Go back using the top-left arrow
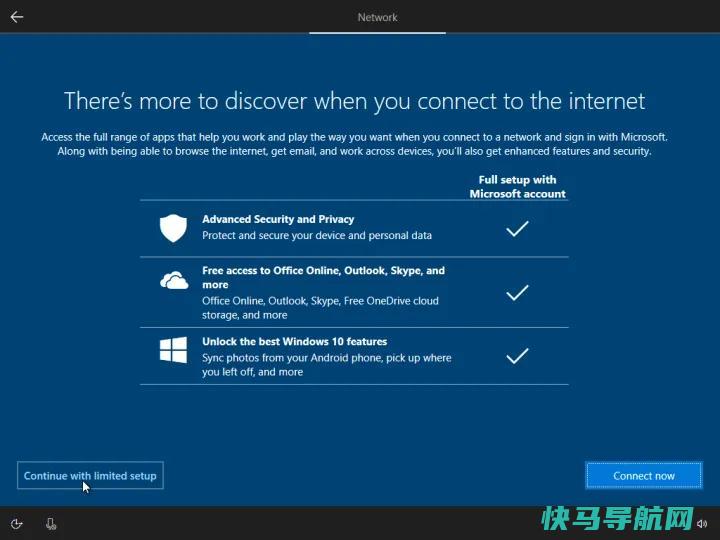This screenshot has height=540, width=720. click(x=17, y=17)
